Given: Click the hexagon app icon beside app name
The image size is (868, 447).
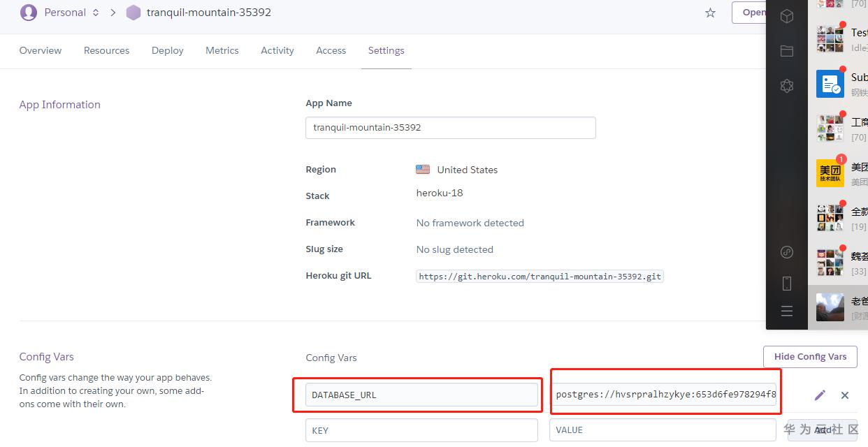Looking at the screenshot, I should [x=133, y=13].
